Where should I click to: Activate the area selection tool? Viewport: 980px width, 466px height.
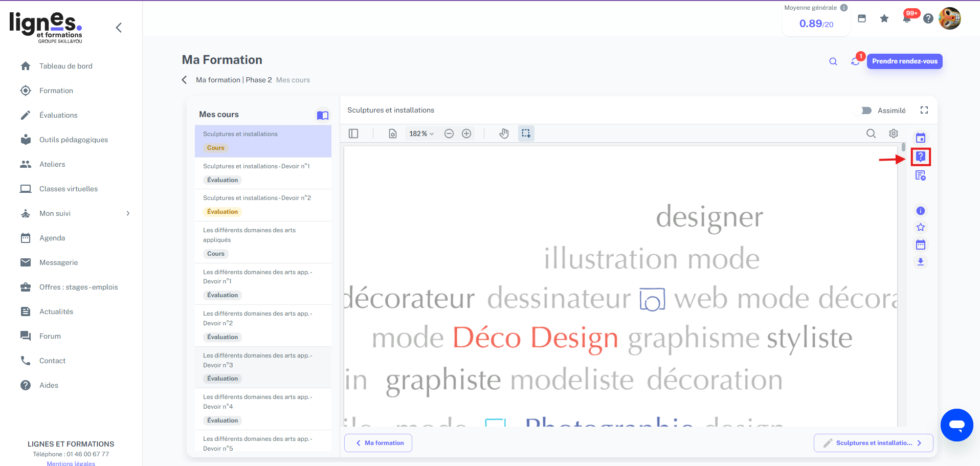click(x=526, y=133)
